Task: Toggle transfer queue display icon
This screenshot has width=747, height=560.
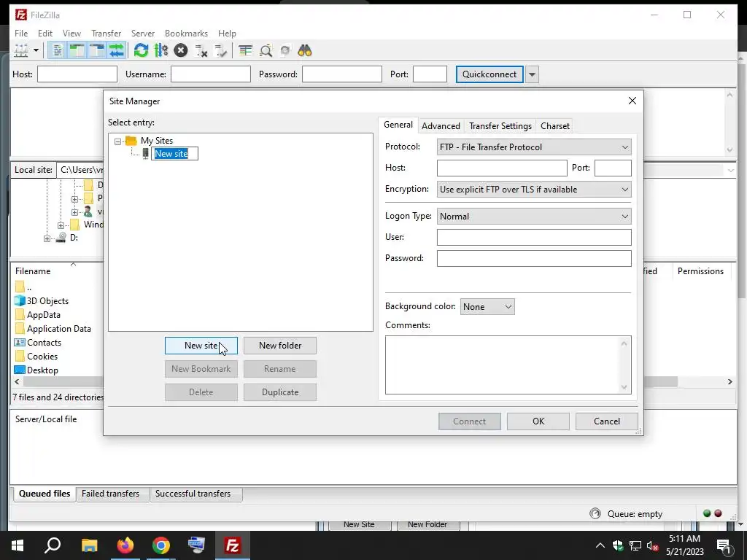Action: tap(116, 50)
